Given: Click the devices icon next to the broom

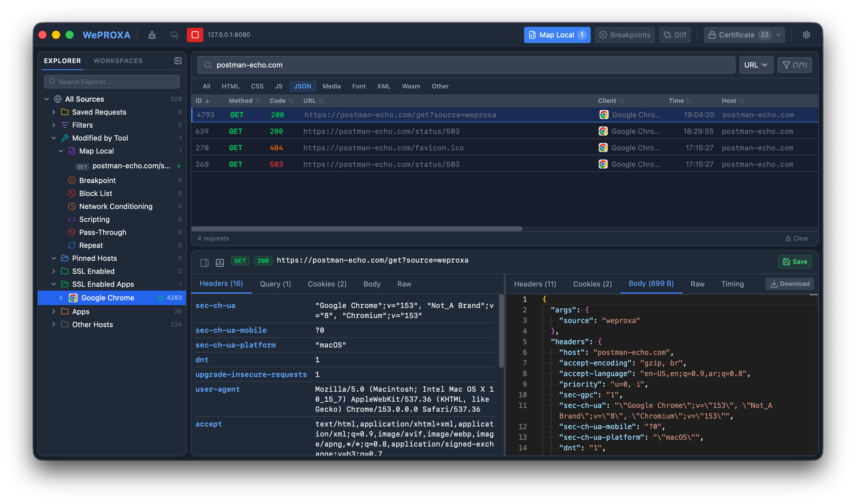Looking at the screenshot, I should [174, 35].
